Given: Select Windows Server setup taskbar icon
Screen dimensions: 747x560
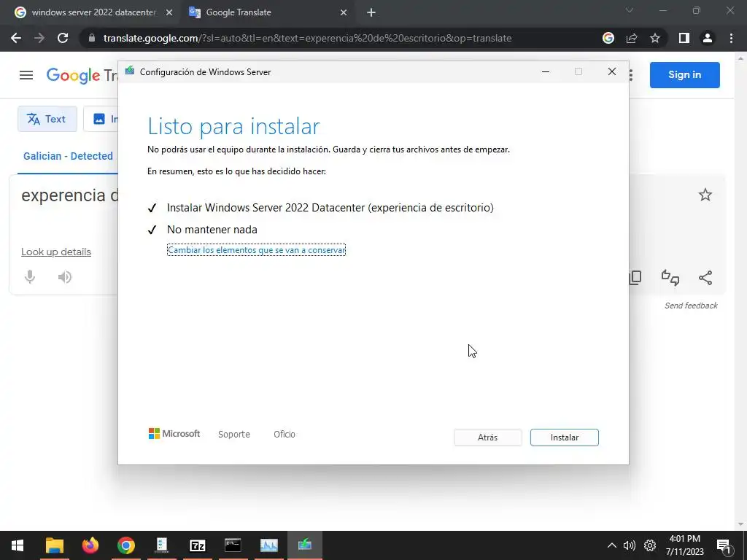Looking at the screenshot, I should click(x=305, y=545).
